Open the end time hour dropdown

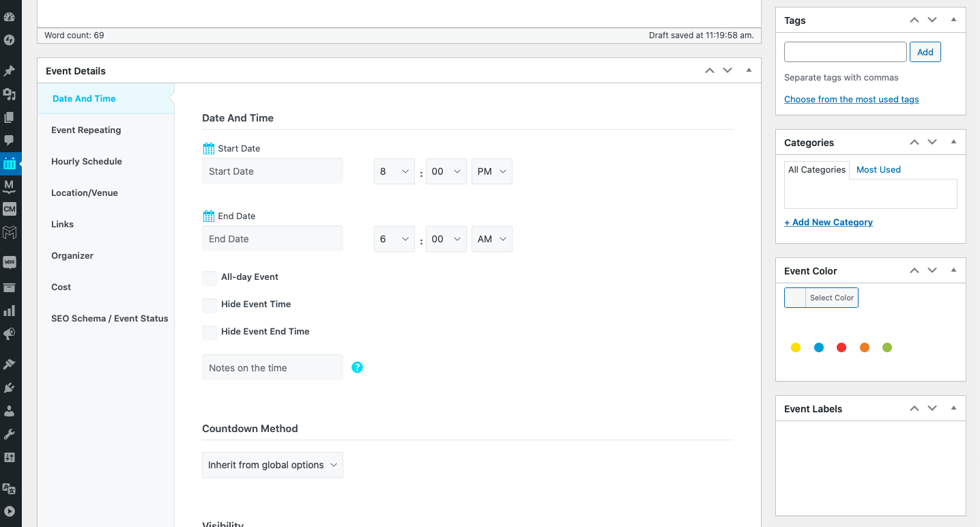pyautogui.click(x=394, y=239)
